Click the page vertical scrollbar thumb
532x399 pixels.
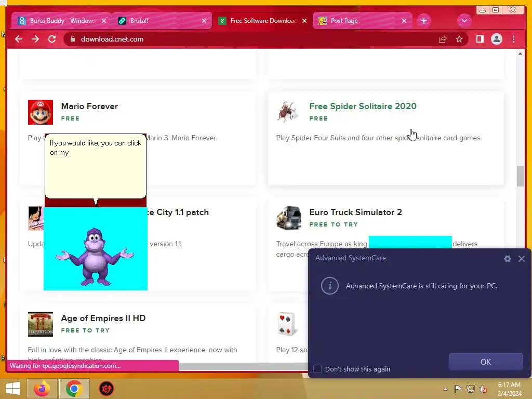coord(520,177)
